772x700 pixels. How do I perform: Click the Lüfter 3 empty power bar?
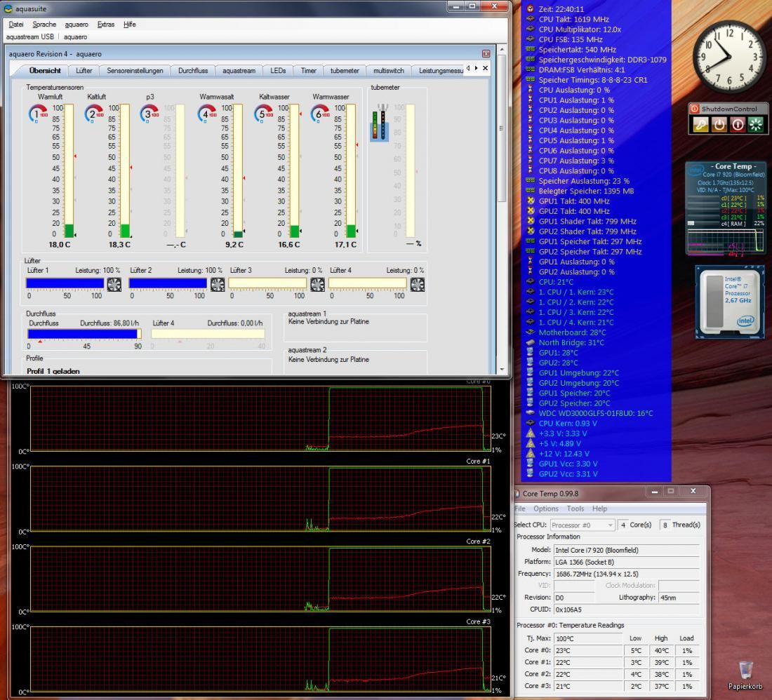coord(267,283)
